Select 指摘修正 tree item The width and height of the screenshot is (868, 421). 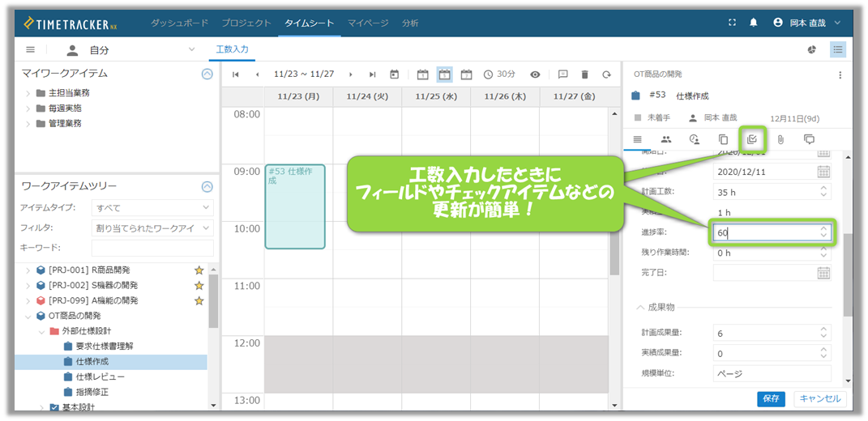(x=92, y=392)
